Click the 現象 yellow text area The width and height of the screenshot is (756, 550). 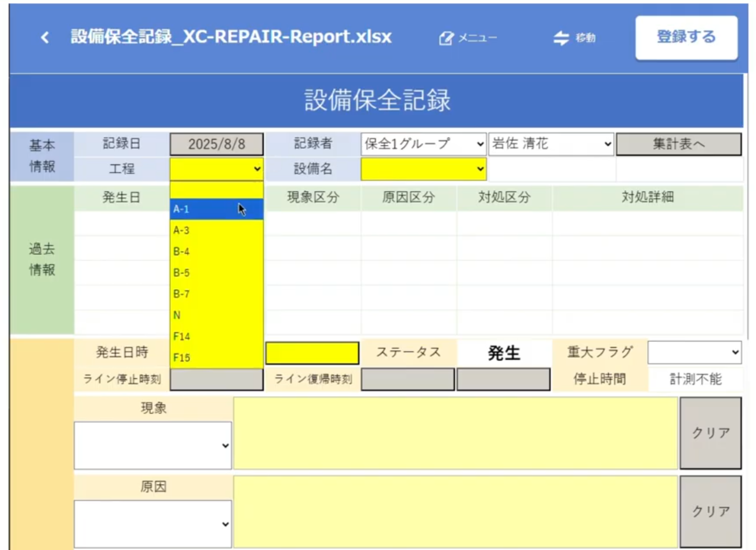pyautogui.click(x=455, y=433)
